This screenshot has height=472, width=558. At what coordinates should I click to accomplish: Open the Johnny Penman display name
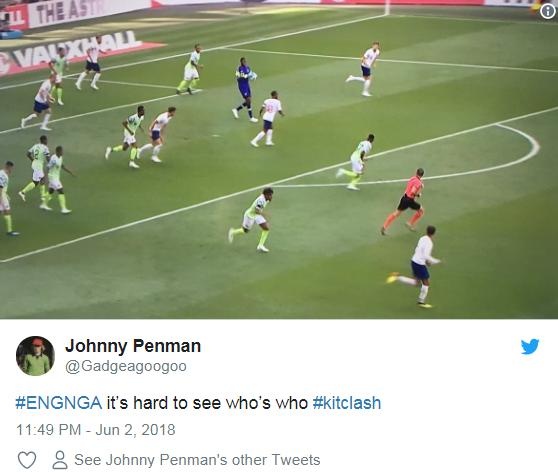(133, 346)
